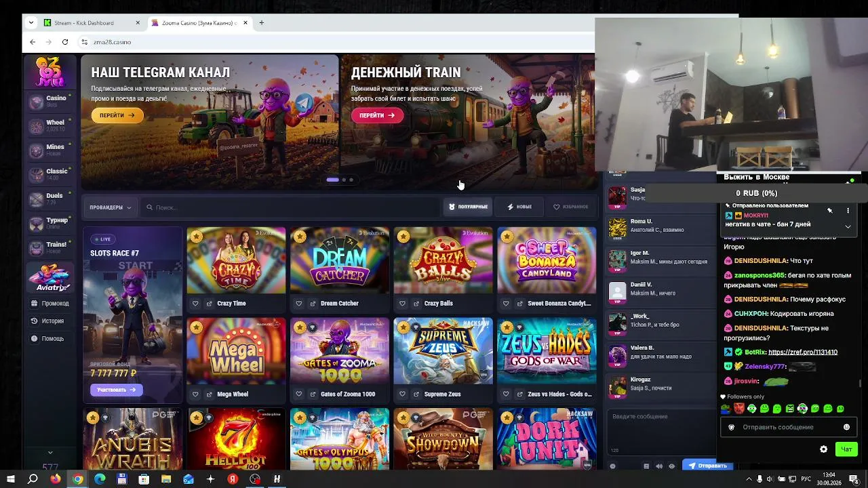Open the Windows Start menu
The image size is (868, 488).
tap(11, 479)
